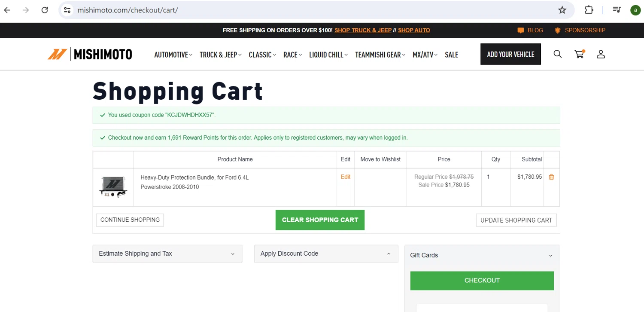
Task: Click the browser forward arrow
Action: click(x=26, y=10)
